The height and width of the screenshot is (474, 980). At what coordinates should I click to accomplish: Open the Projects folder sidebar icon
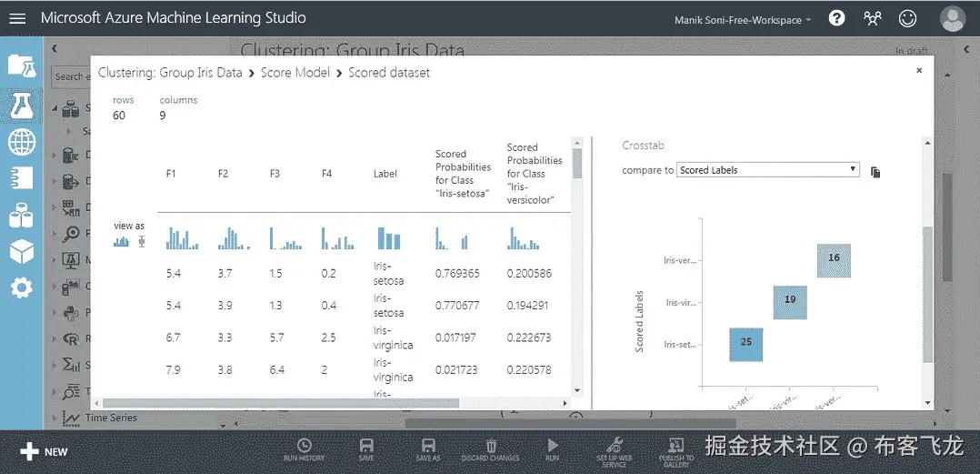pyautogui.click(x=21, y=66)
